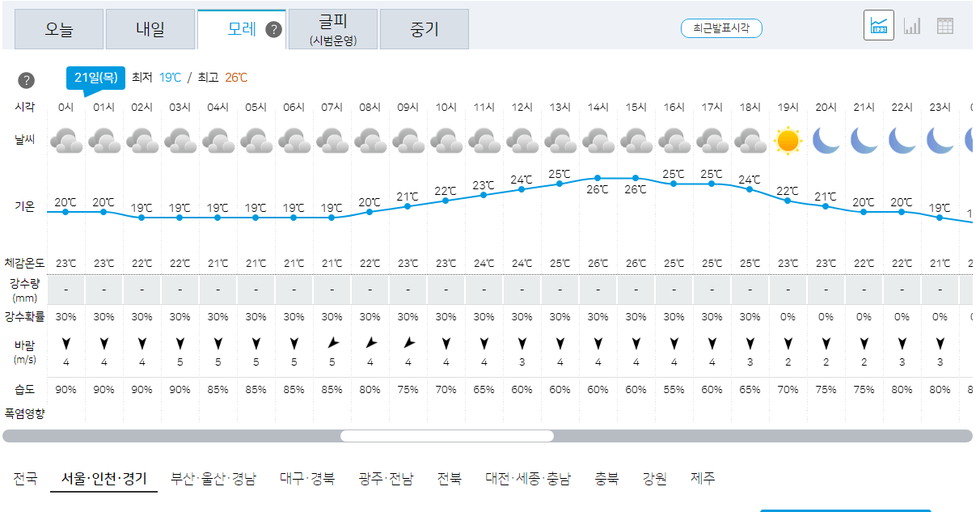Switch to the 내일 tab
This screenshot has height=512, width=980.
tap(150, 28)
